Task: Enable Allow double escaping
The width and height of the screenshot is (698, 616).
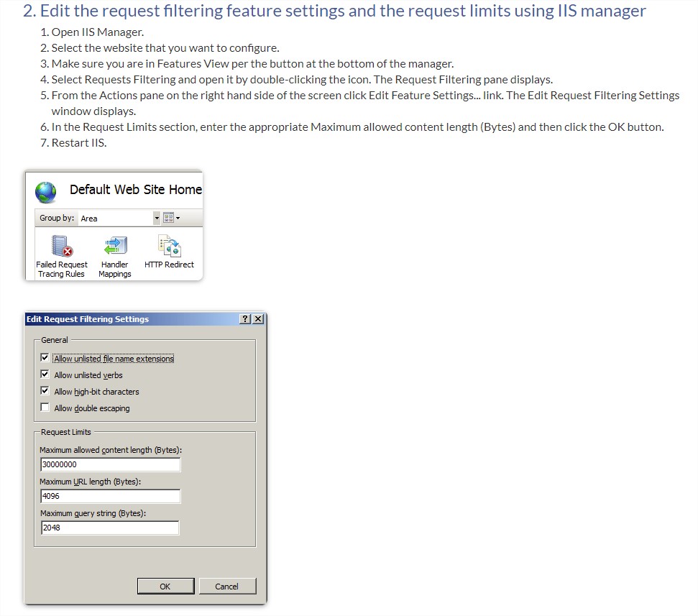Action: tap(45, 407)
